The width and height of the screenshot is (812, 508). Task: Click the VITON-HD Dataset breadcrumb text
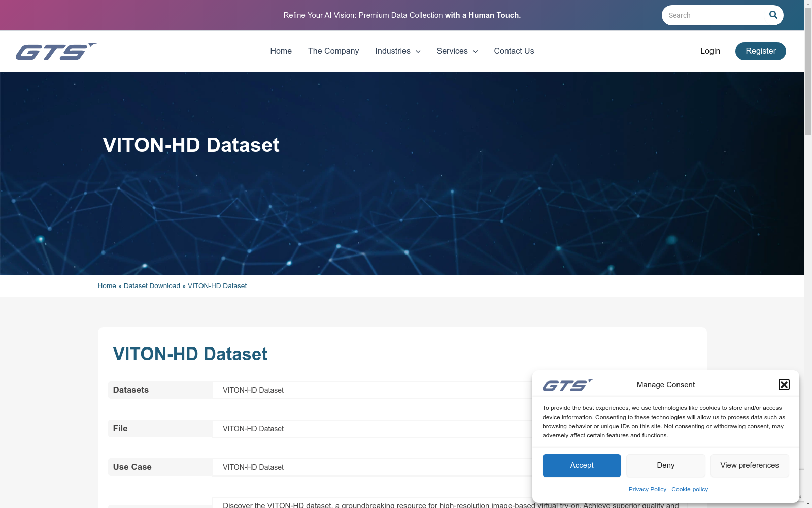click(x=217, y=286)
